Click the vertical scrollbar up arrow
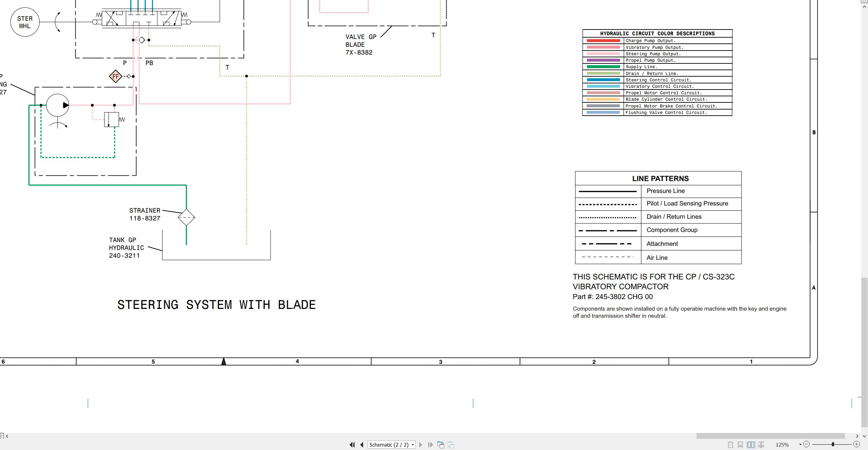Viewport: 868px width, 450px height. [865, 6]
